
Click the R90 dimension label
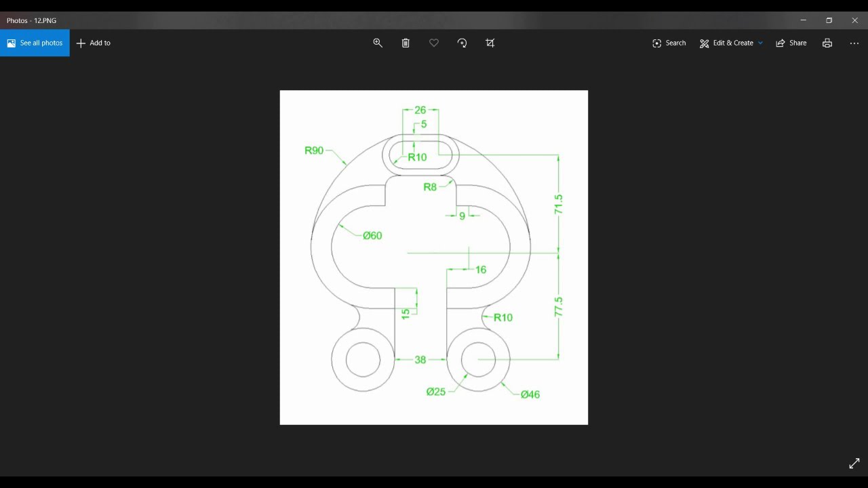click(314, 150)
